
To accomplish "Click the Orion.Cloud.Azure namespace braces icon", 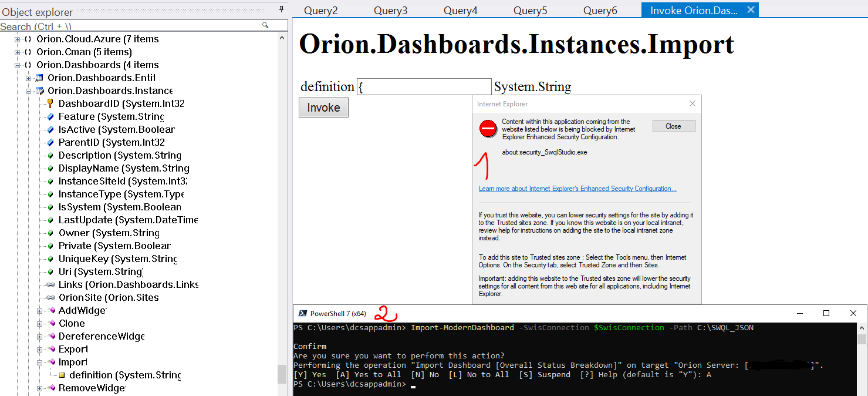I will click(x=28, y=39).
